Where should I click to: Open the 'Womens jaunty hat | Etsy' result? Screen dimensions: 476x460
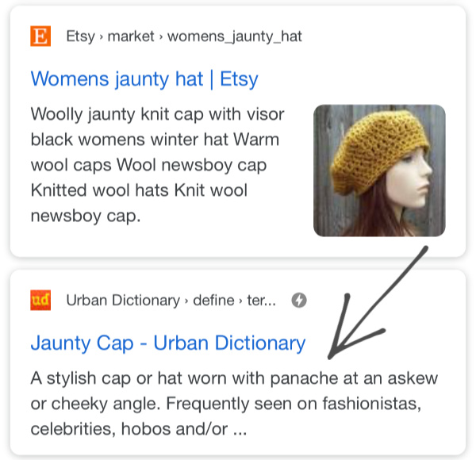click(144, 79)
